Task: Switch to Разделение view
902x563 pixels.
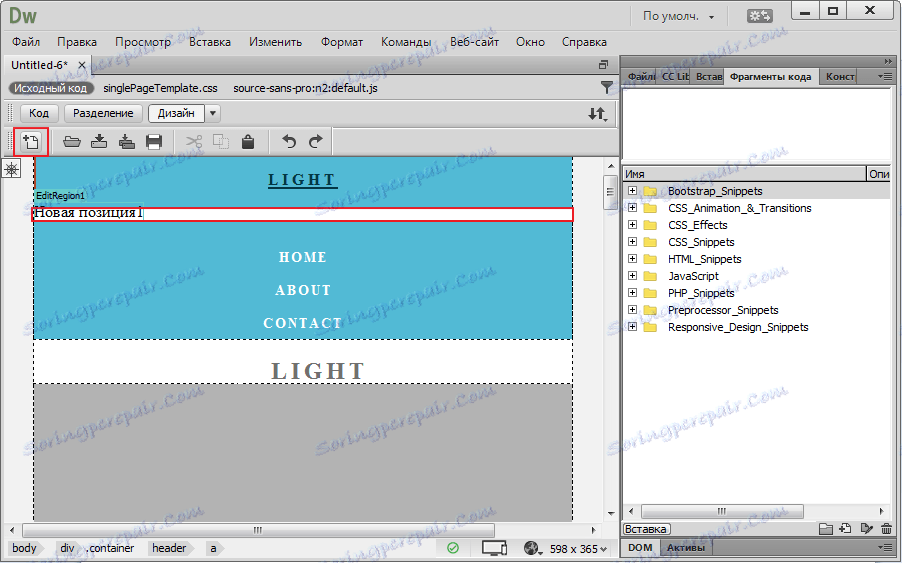Action: pyautogui.click(x=103, y=113)
